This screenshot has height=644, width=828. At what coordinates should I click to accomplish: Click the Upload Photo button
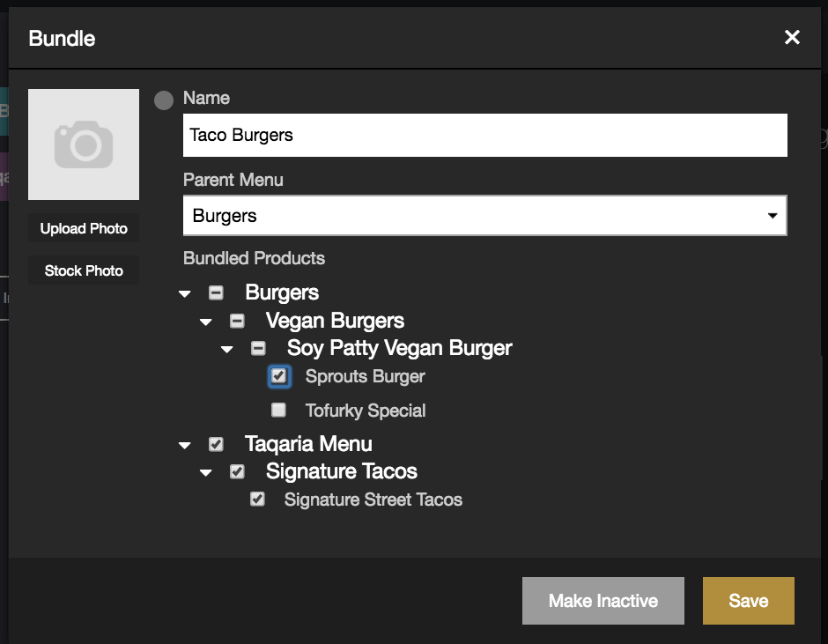(84, 228)
